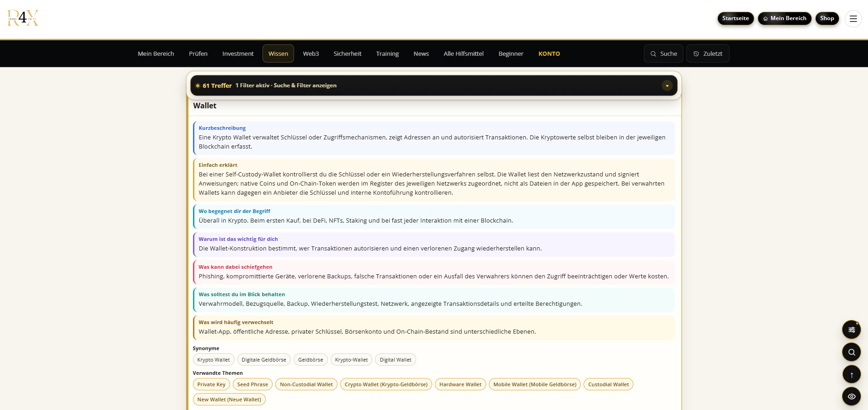Open the floating filter settings icon
The width and height of the screenshot is (868, 410).
coord(852,330)
